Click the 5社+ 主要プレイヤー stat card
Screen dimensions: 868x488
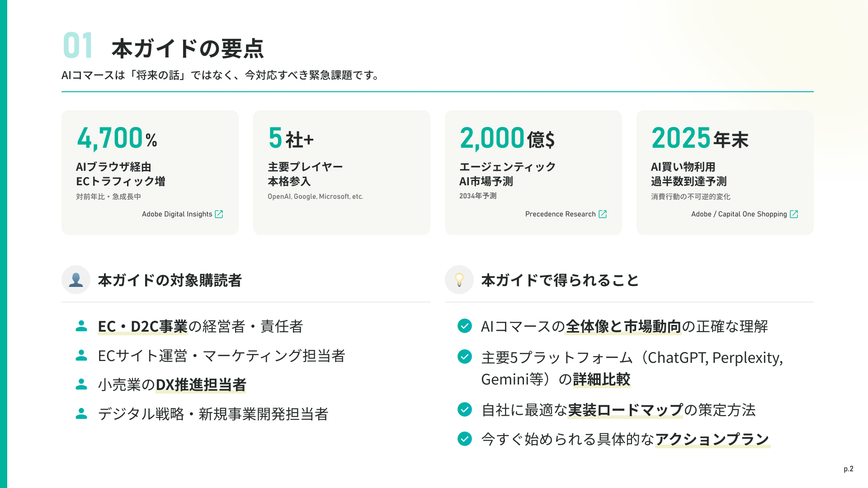click(342, 172)
